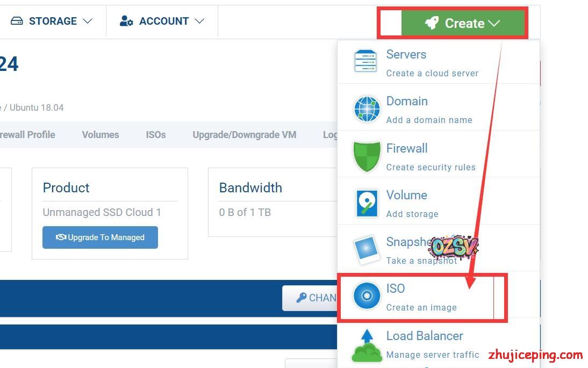Click the rocket icon on Create button
Viewport: 588px width, 368px height.
432,23
